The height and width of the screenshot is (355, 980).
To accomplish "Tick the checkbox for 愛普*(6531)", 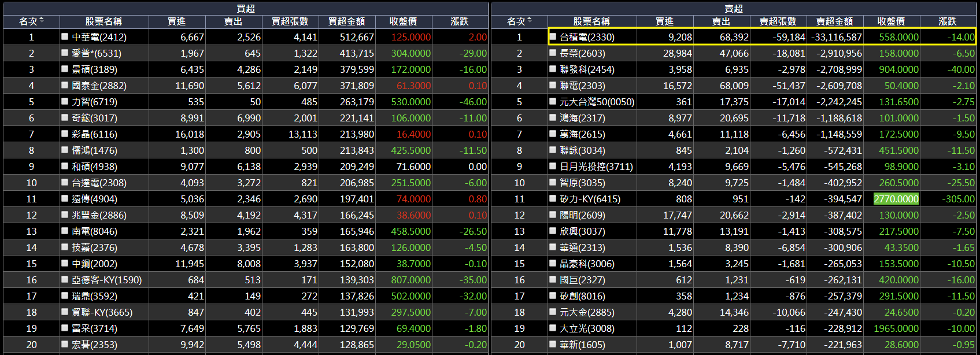I will (65, 53).
